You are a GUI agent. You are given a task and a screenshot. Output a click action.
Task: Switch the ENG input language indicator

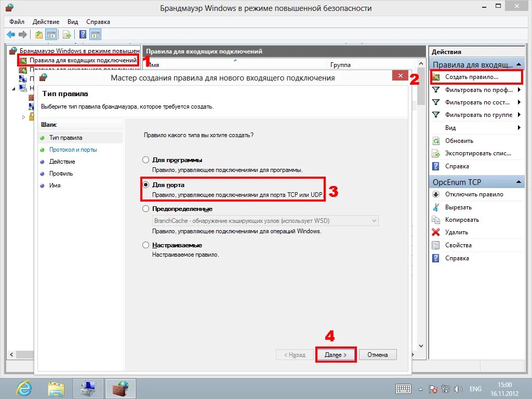[x=475, y=389]
